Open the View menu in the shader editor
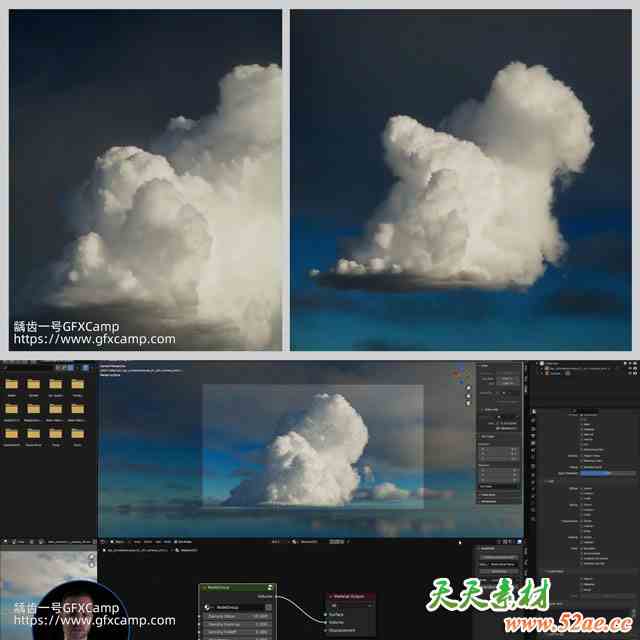 (x=138, y=542)
